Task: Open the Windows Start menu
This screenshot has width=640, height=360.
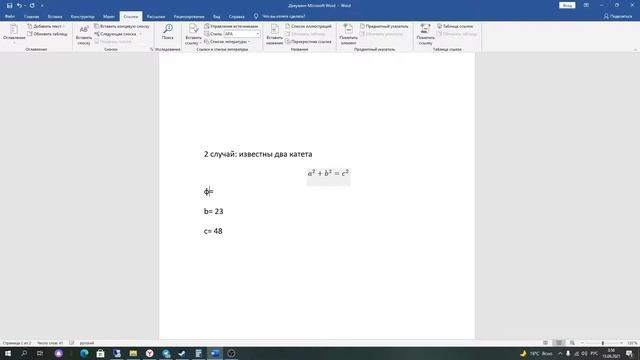Action: point(8,353)
